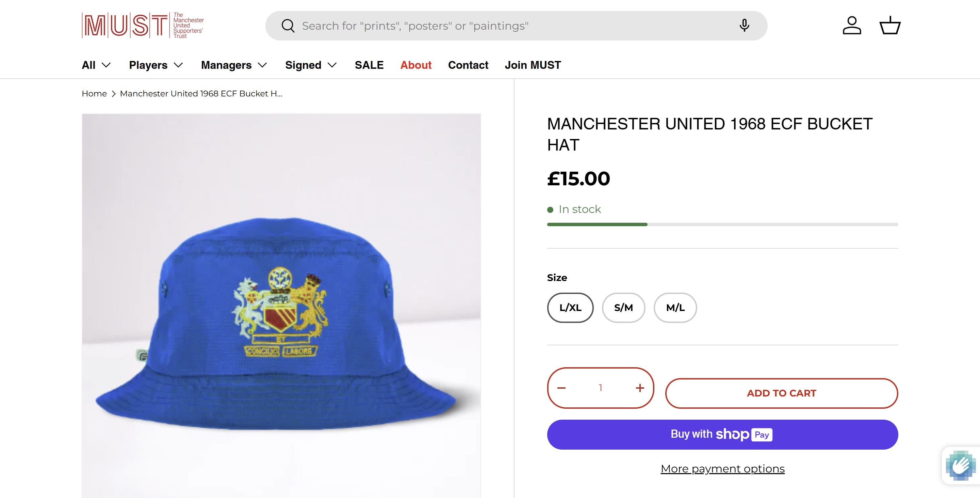This screenshot has height=498, width=980.
Task: Activate voice search microphone icon
Action: [744, 26]
